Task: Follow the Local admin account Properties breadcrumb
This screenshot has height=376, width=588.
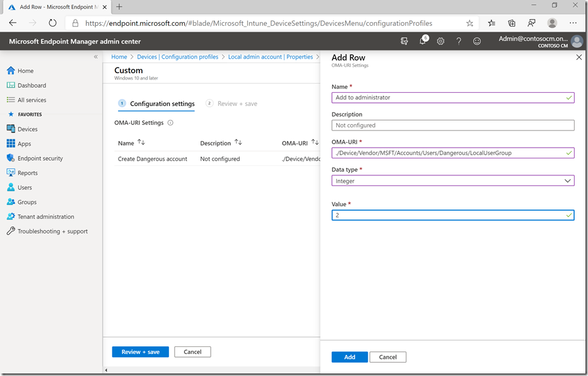Action: (x=270, y=57)
